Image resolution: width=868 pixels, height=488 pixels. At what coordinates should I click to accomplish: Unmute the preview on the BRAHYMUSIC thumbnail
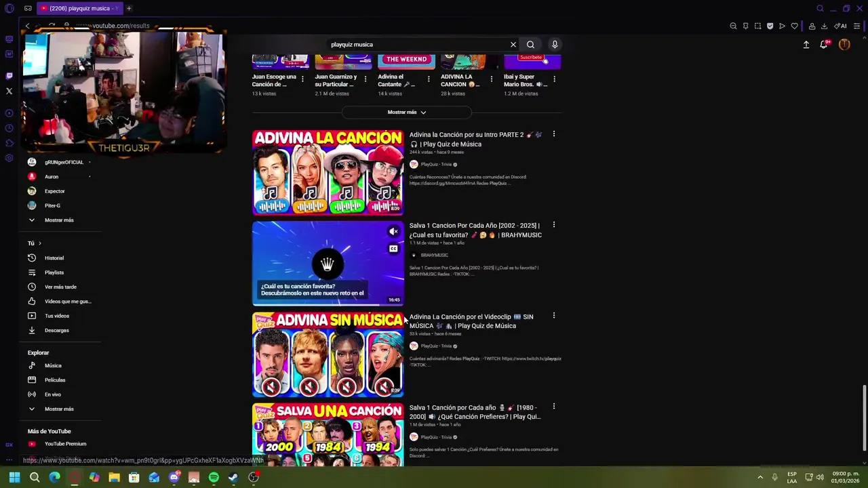point(393,232)
